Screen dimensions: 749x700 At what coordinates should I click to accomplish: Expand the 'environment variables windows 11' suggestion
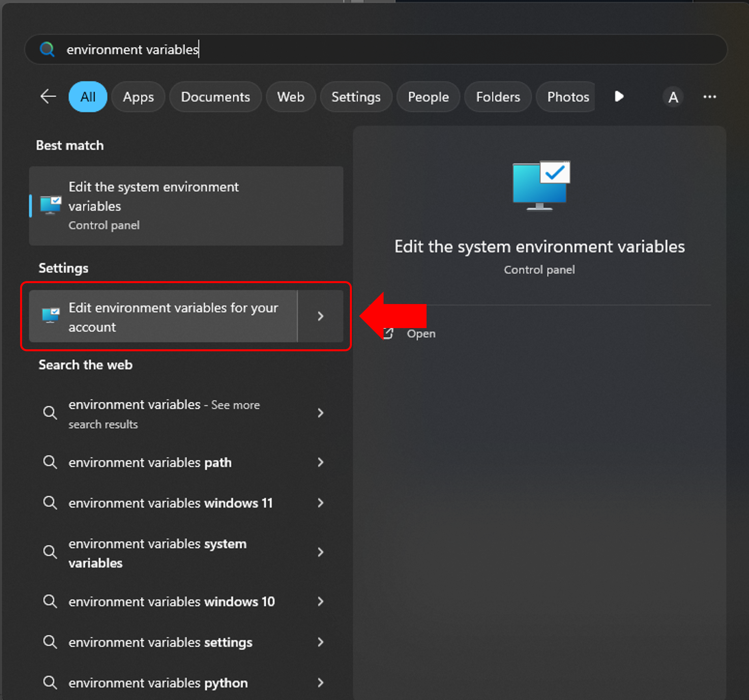click(x=321, y=503)
